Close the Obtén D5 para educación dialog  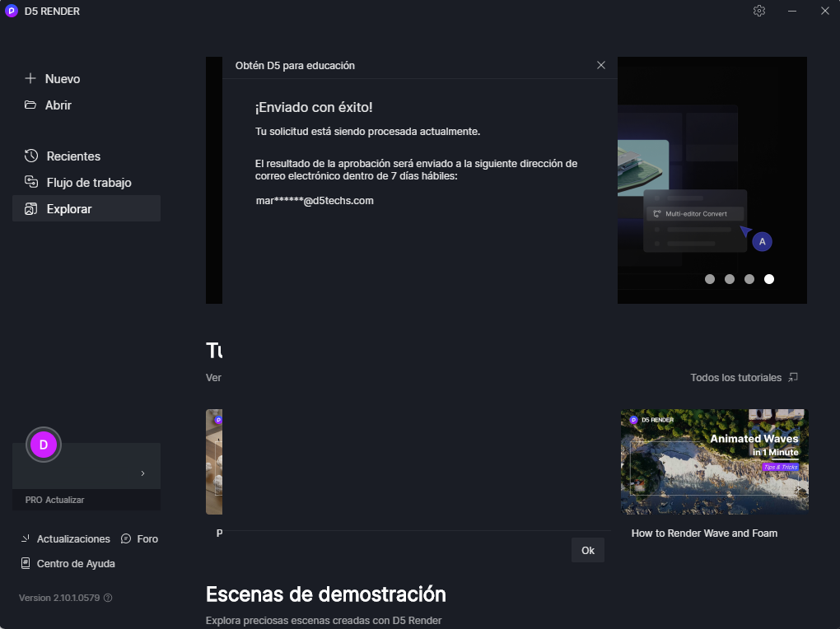point(601,65)
